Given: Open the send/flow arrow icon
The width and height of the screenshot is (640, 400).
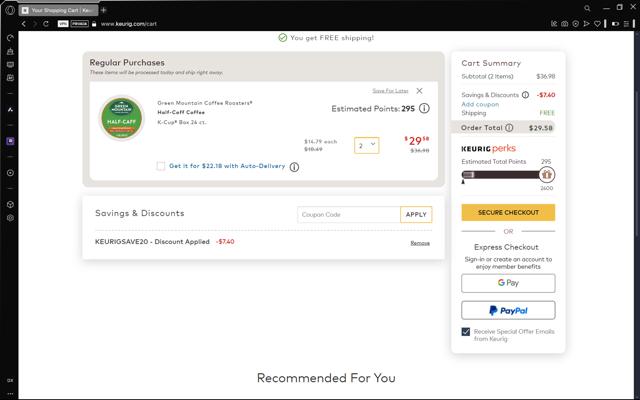Looking at the screenshot, I should [x=587, y=24].
